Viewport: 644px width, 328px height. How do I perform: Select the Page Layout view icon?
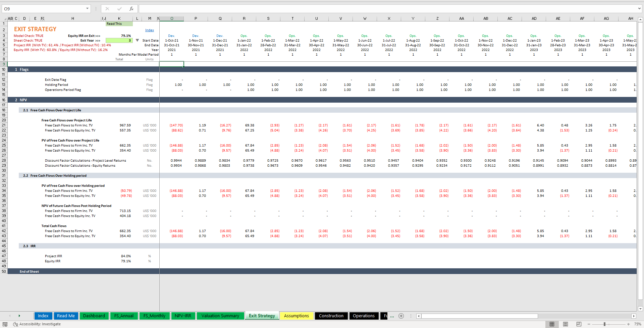coord(565,324)
